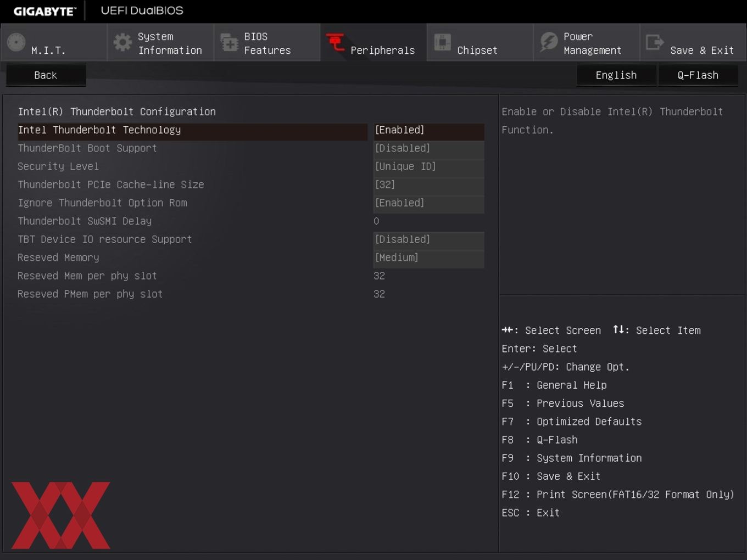This screenshot has height=560, width=747.
Task: Click the F5 Previous Values hint
Action: [x=563, y=404]
